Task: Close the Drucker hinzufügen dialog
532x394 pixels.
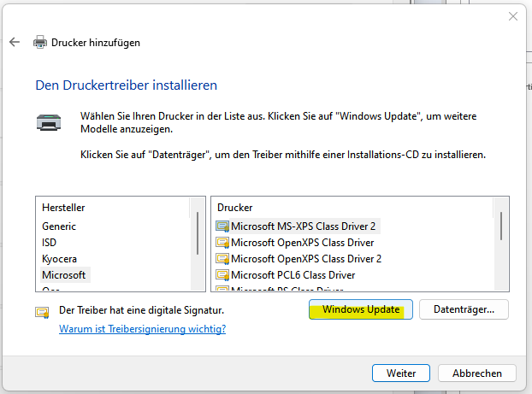Action: click(x=513, y=16)
